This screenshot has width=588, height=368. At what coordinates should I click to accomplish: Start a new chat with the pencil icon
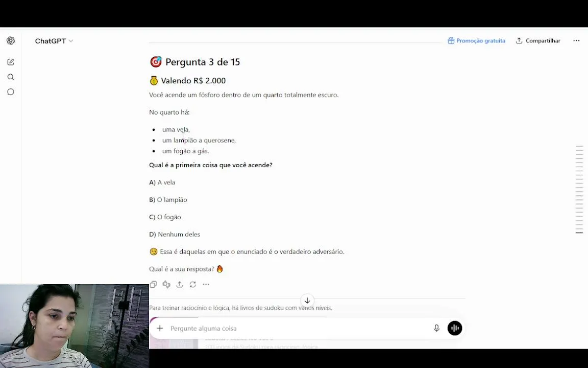11,62
